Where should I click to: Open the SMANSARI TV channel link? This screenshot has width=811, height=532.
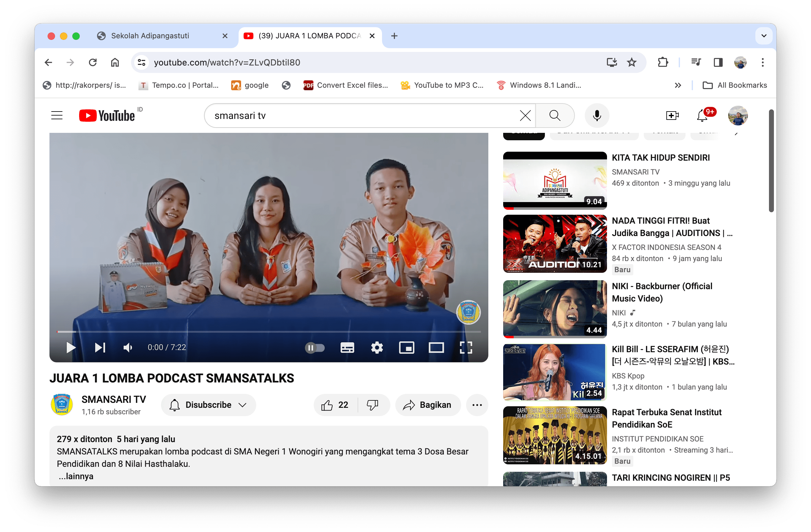point(113,399)
